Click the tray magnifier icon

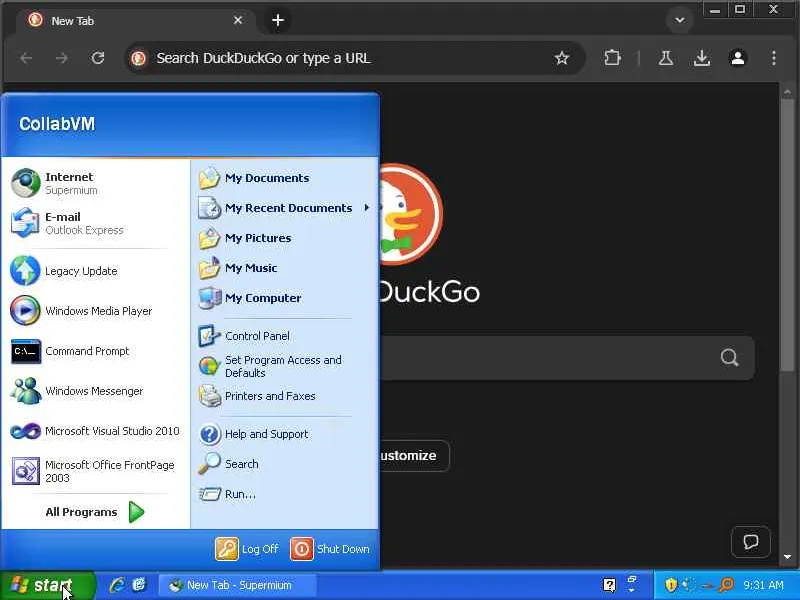pos(727,585)
